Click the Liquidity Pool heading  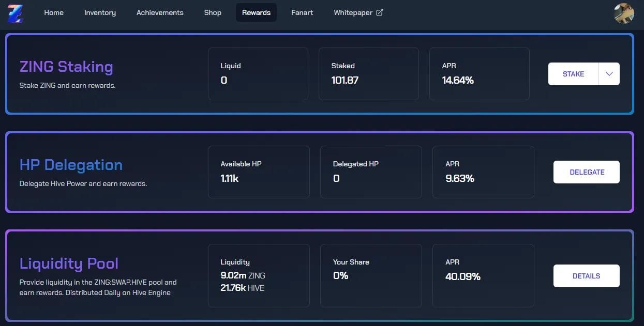[x=69, y=263]
